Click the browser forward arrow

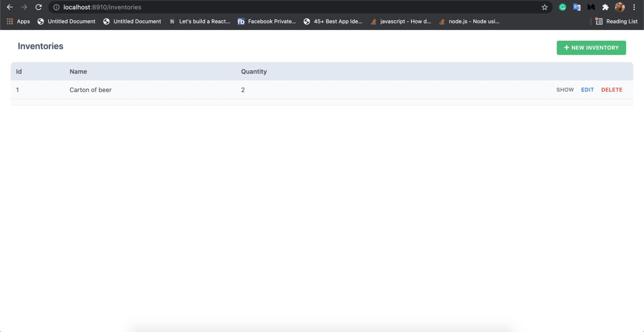pos(24,7)
